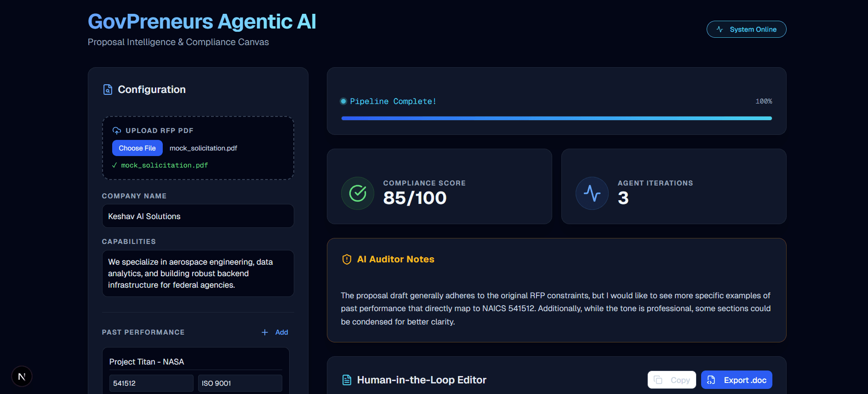Click the Next.js N badge icon

click(x=22, y=377)
